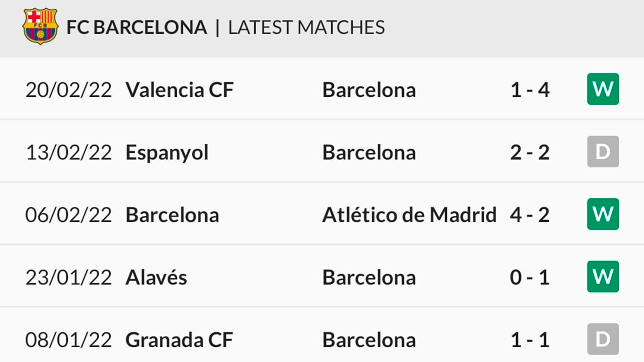Select the 06/02/22 match date
The width and height of the screenshot is (644, 362).
coord(68,215)
